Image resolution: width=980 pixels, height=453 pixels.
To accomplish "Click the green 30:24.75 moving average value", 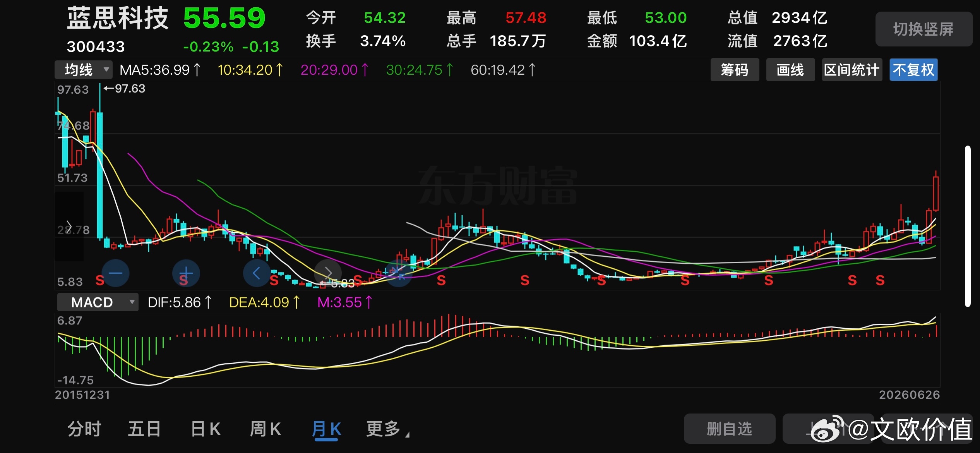I will 420,70.
